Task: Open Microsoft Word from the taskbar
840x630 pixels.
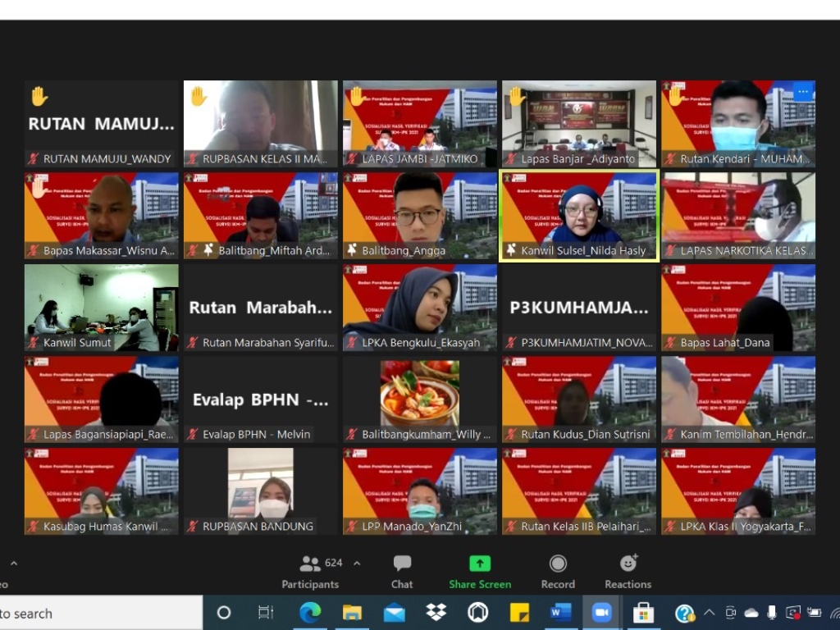Action: 560,613
